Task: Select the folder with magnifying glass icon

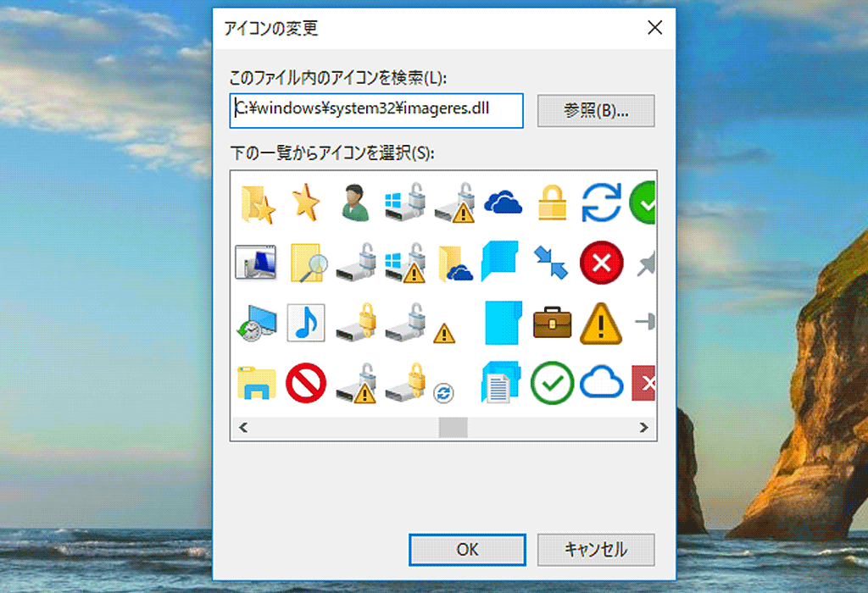Action: (x=308, y=263)
